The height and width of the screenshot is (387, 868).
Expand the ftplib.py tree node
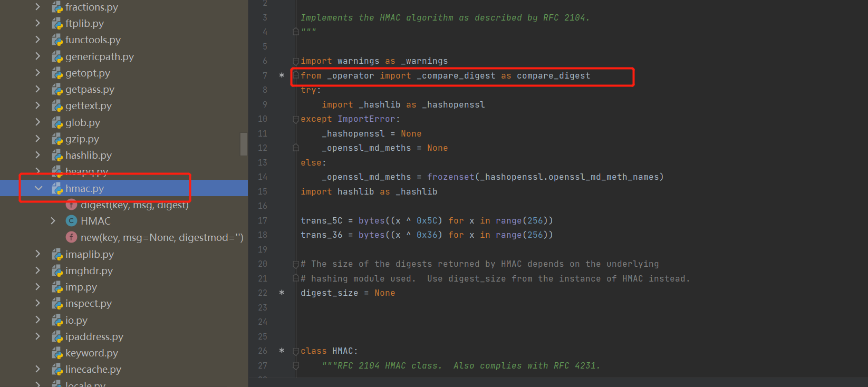[x=37, y=23]
